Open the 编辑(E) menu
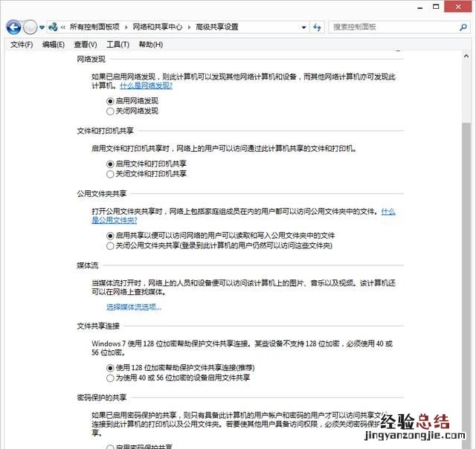Screen dimensions: 476x449 pos(53,45)
